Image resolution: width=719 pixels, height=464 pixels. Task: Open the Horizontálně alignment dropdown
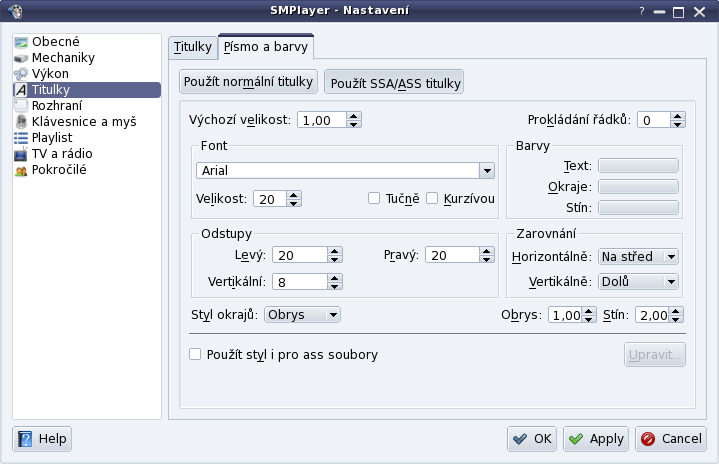tap(638, 256)
